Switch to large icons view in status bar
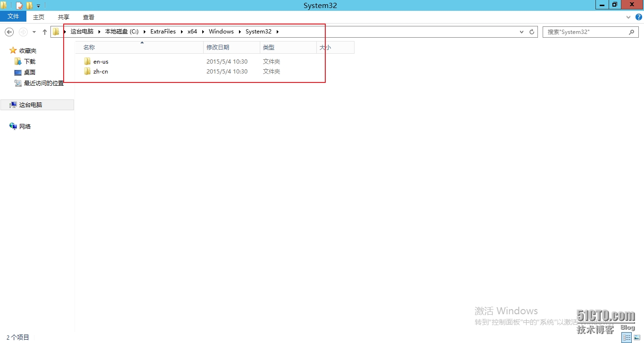This screenshot has height=343, width=644. pyautogui.click(x=637, y=337)
